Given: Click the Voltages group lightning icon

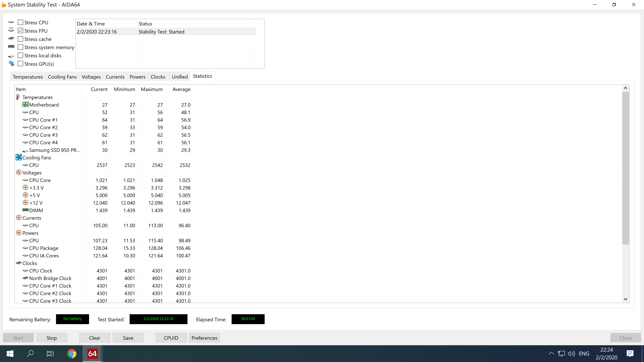Looking at the screenshot, I should (x=19, y=172).
